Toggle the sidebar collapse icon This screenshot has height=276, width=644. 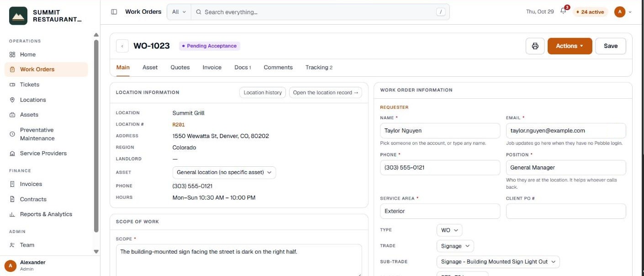[114, 12]
